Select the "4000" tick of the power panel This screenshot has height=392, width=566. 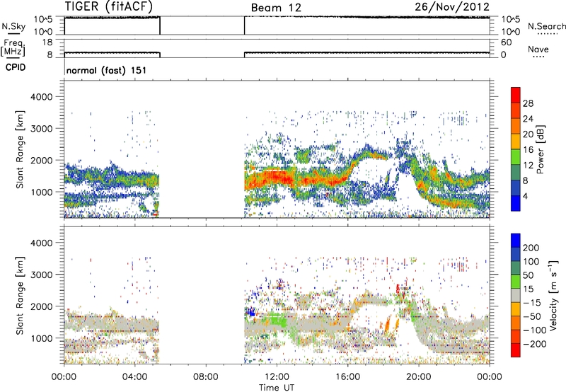(x=41, y=97)
